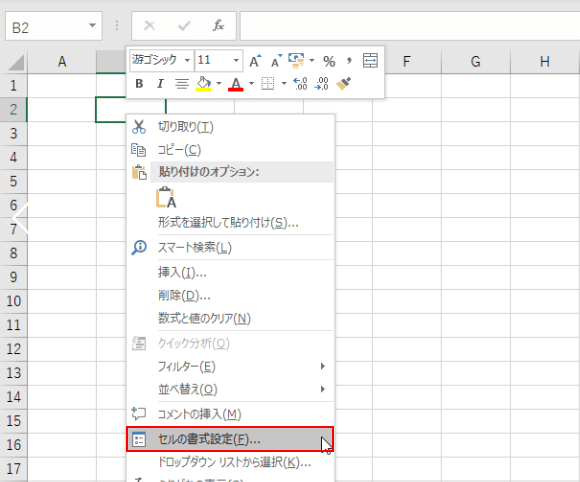
Task: Expand the Name Box dropdown
Action: click(x=92, y=26)
